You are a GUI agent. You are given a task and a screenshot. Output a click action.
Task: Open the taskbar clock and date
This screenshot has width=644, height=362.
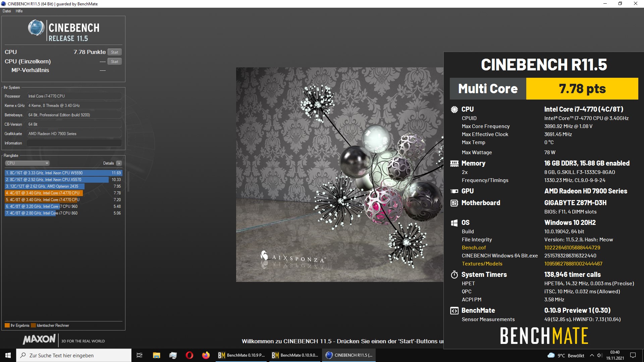click(x=615, y=355)
